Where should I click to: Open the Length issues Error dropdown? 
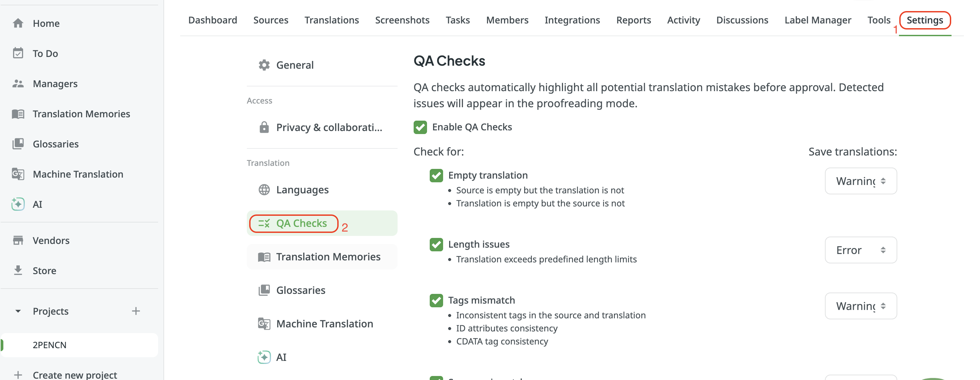(x=860, y=250)
